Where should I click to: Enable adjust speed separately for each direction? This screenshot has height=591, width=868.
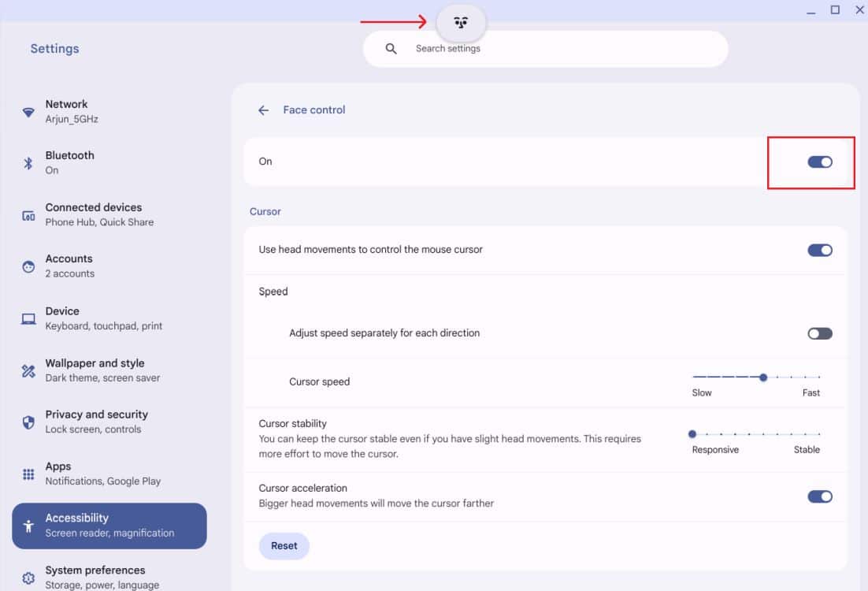819,334
